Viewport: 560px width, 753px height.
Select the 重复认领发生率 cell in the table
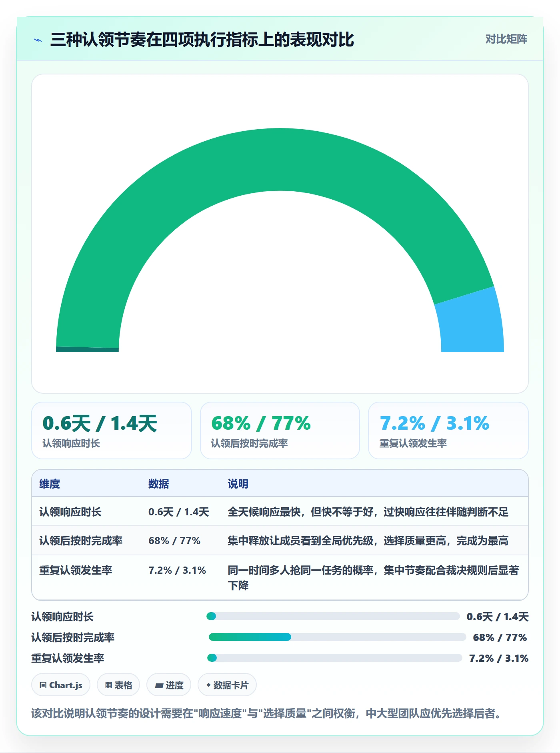point(76,570)
